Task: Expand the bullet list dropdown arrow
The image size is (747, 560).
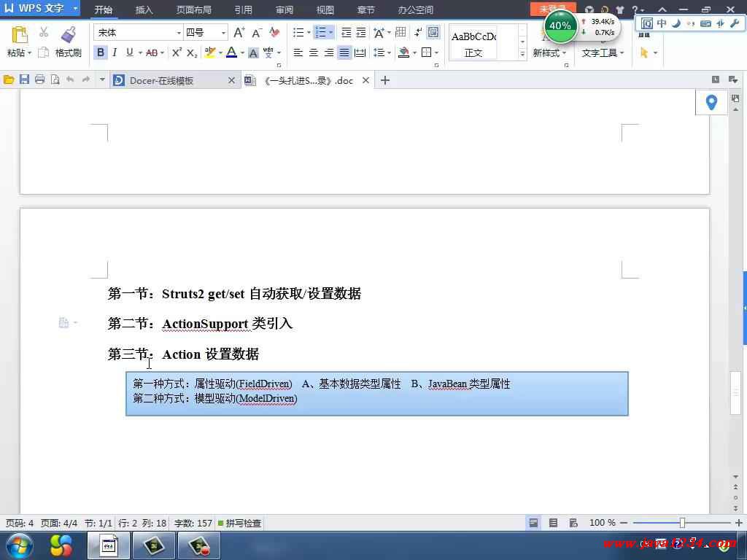Action: point(309,32)
